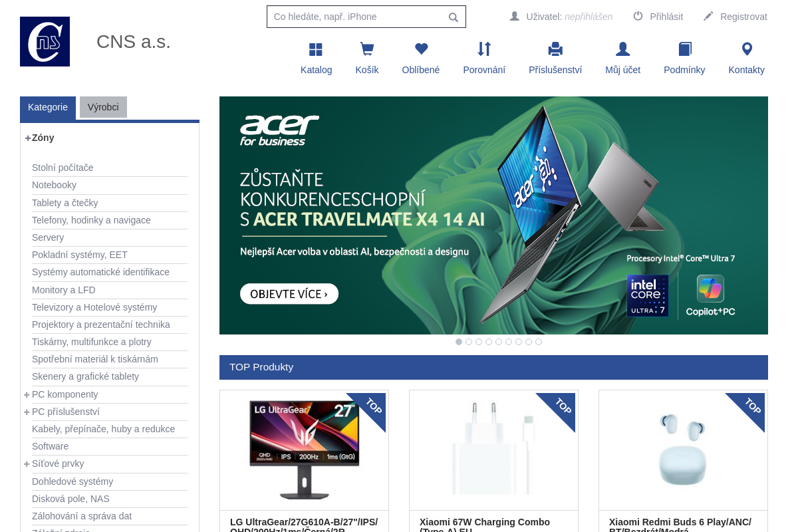Open the Můj účet person icon

pos(622,49)
